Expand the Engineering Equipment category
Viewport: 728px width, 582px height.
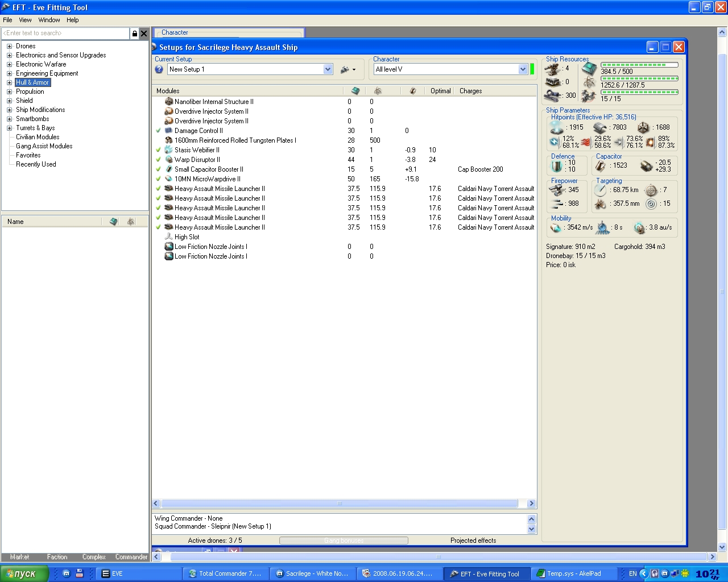[9, 74]
